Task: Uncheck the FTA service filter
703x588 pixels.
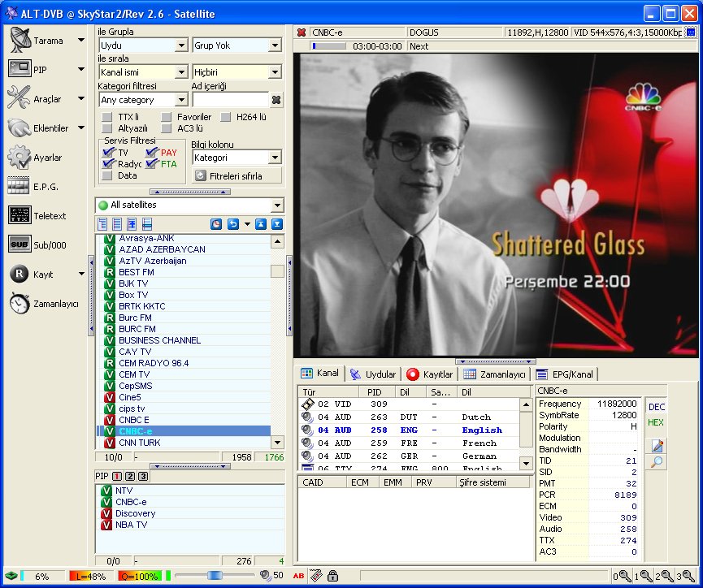Action: 152,163
